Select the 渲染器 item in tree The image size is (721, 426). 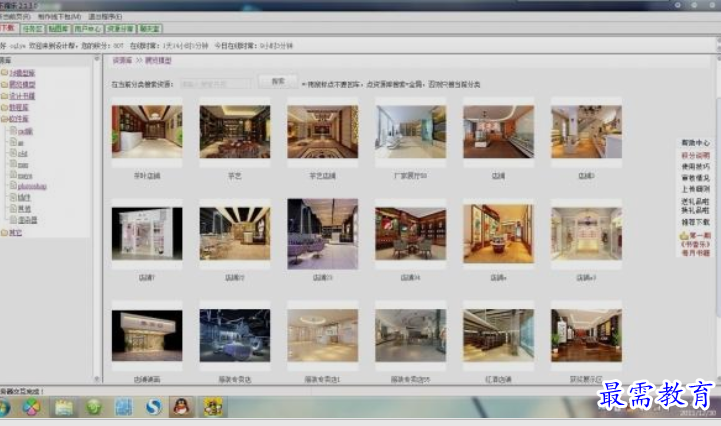coord(27,220)
